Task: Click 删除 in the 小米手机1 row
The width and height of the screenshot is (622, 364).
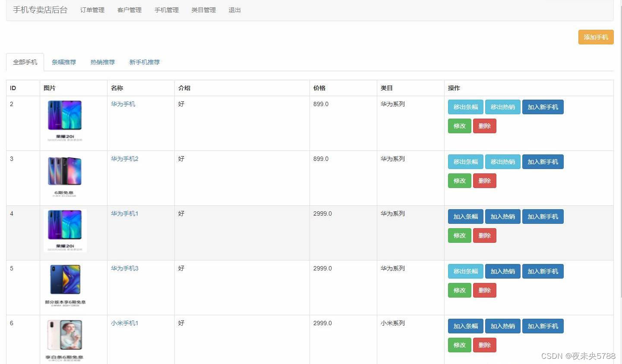Action: tap(485, 345)
